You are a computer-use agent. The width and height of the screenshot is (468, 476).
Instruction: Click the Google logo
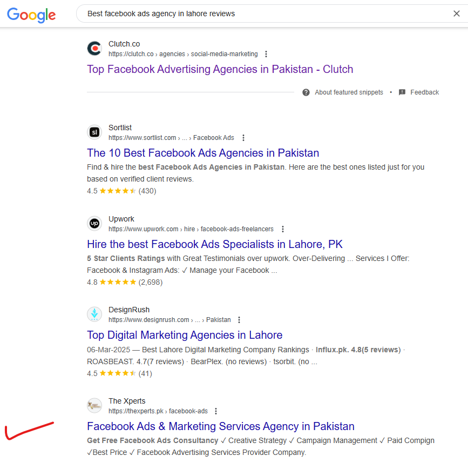[31, 15]
